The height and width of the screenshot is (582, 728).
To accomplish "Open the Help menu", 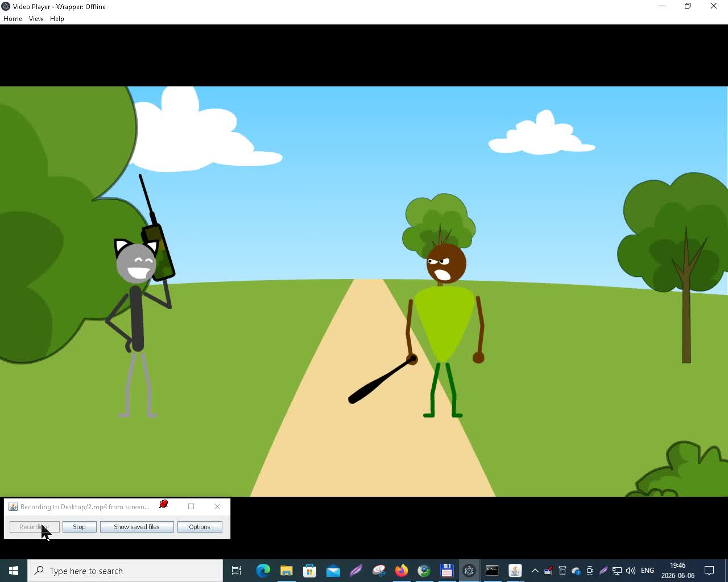I will coord(57,19).
